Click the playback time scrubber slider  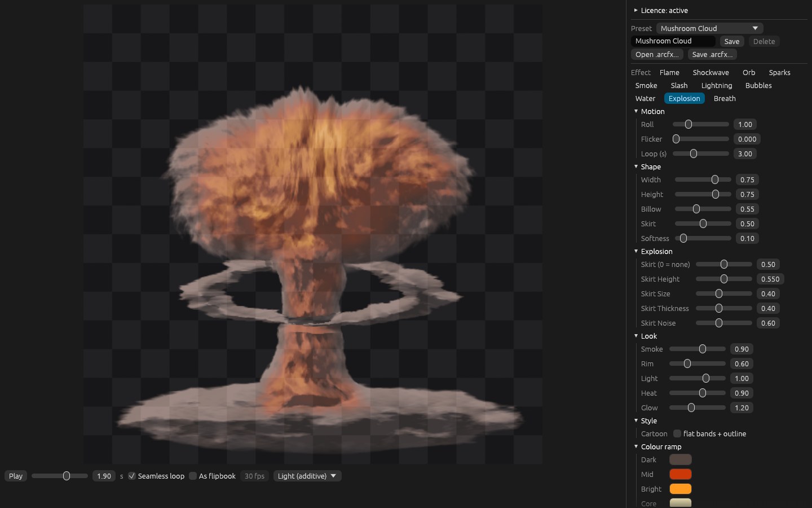60,476
